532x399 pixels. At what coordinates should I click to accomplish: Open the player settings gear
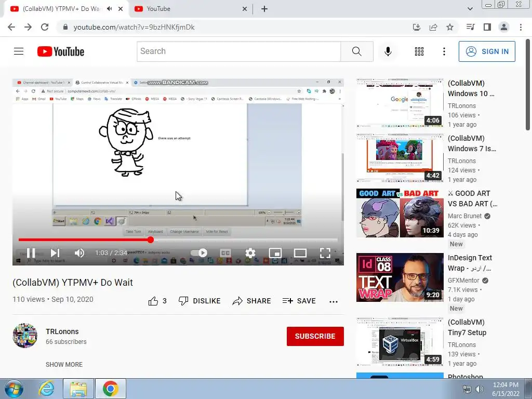[250, 253]
